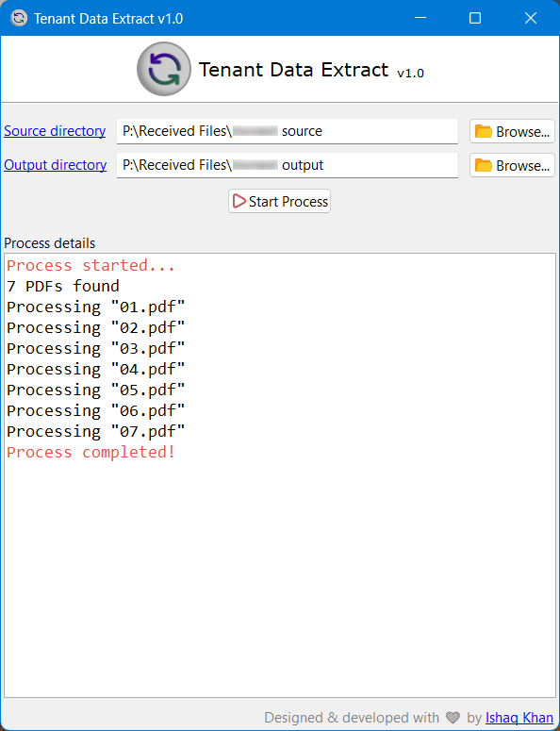Image resolution: width=560 pixels, height=731 pixels.
Task: Maximize the Tenant Data Extract window
Action: coord(475,18)
